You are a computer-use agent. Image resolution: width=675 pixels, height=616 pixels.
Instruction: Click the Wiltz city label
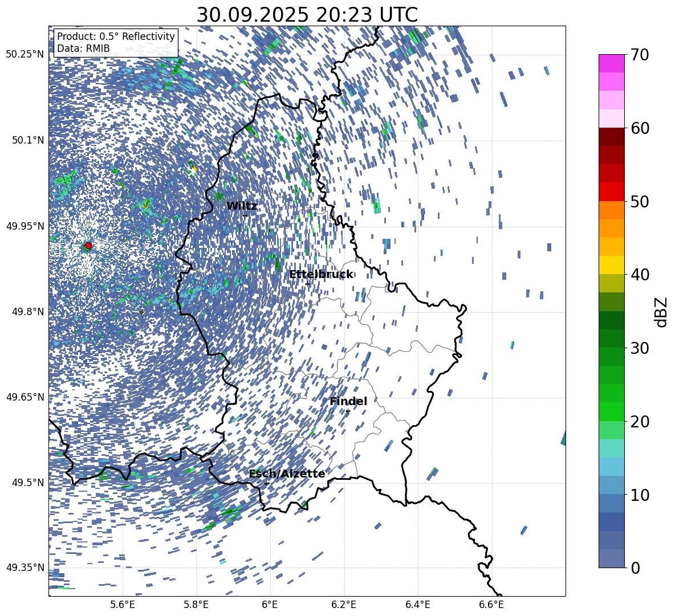click(242, 206)
